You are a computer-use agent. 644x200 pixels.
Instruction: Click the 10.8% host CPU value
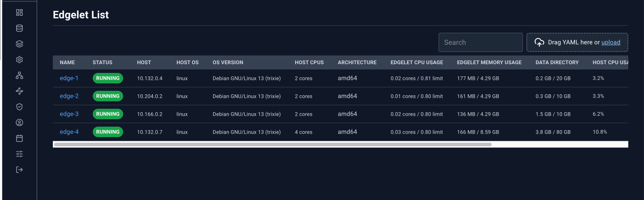600,132
